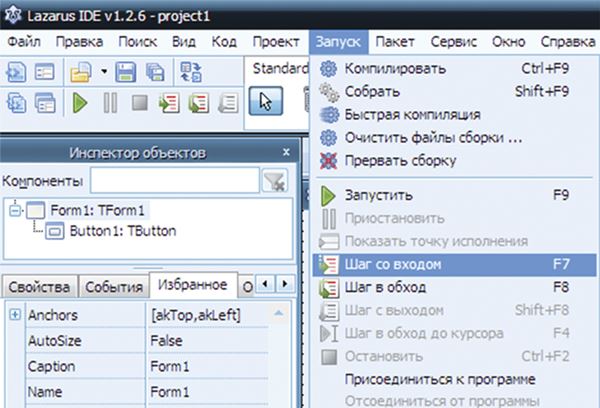This screenshot has height=408, width=600.
Task: Select the Caption property name
Action: [51, 366]
